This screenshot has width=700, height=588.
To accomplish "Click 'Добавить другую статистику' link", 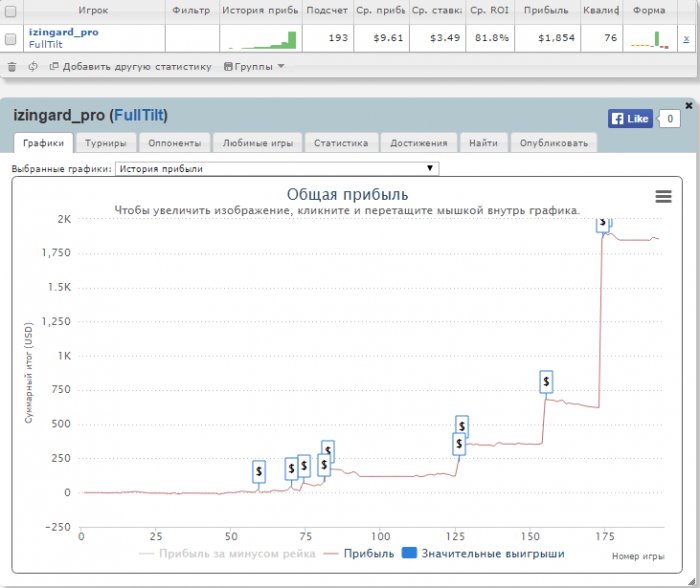I will 131,67.
